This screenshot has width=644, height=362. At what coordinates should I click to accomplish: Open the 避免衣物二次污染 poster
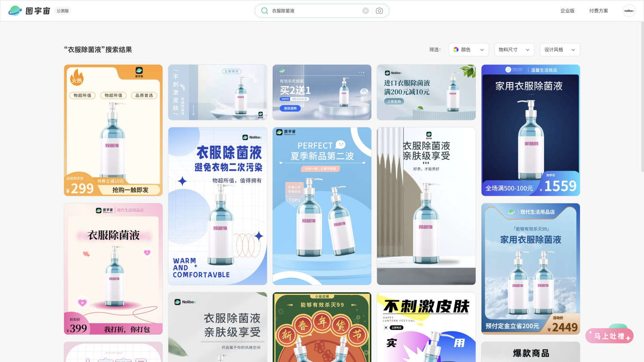pyautogui.click(x=218, y=206)
